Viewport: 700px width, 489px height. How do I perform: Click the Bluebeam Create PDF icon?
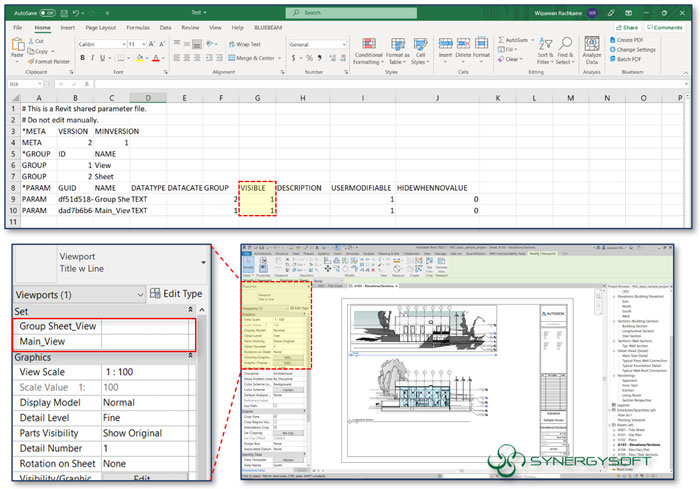(612, 40)
